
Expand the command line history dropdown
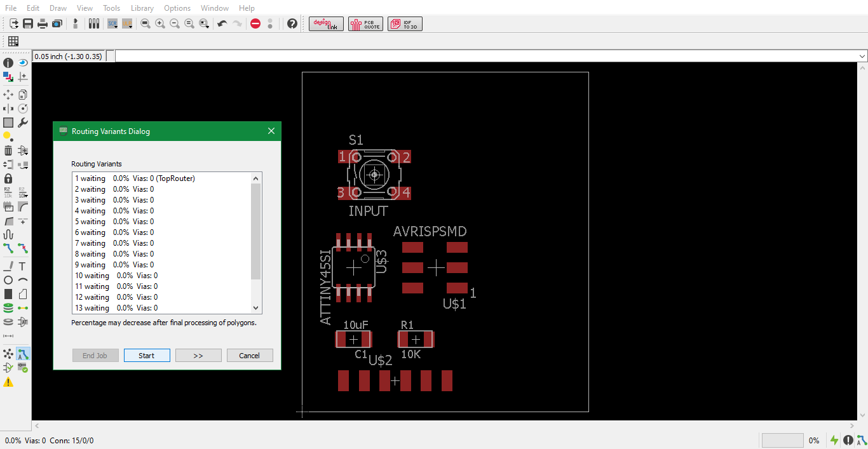pyautogui.click(x=862, y=57)
